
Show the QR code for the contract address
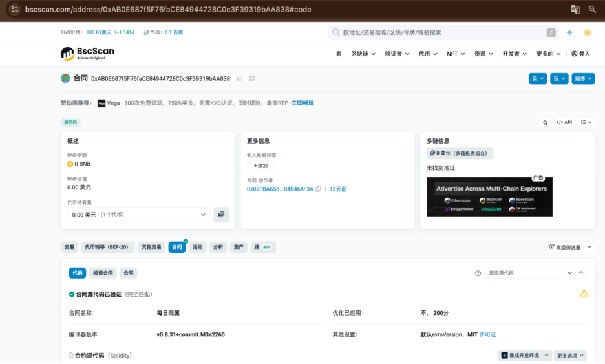click(252, 79)
